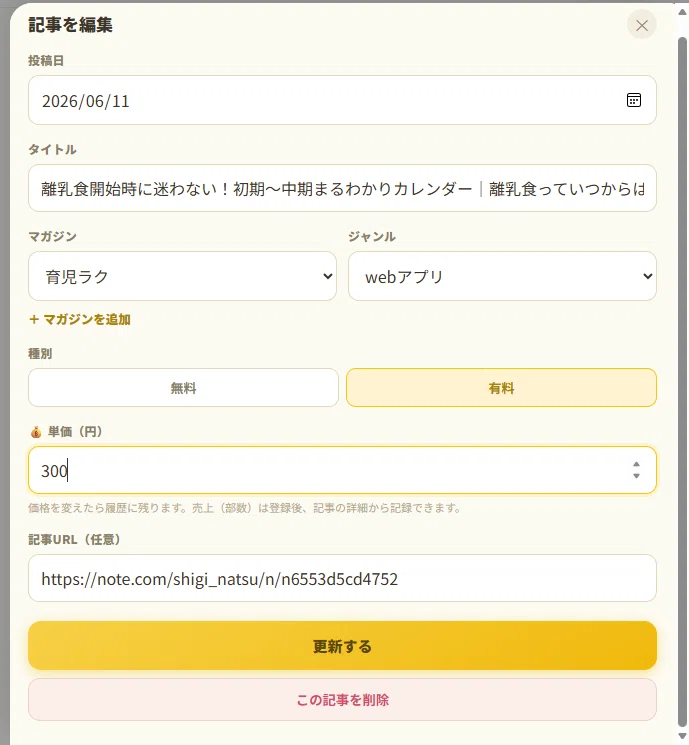This screenshot has height=745, width=689.
Task: Click the chevron of the マガジン select
Action: coord(327,276)
